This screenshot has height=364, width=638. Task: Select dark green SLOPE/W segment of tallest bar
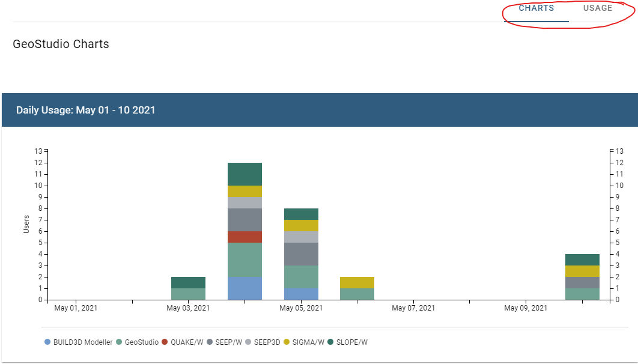[245, 174]
